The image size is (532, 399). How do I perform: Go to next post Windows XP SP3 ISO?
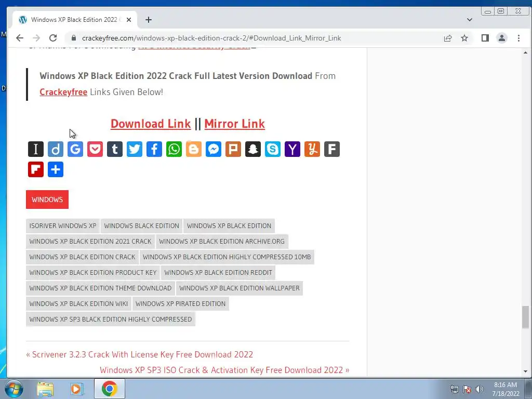[x=224, y=370]
